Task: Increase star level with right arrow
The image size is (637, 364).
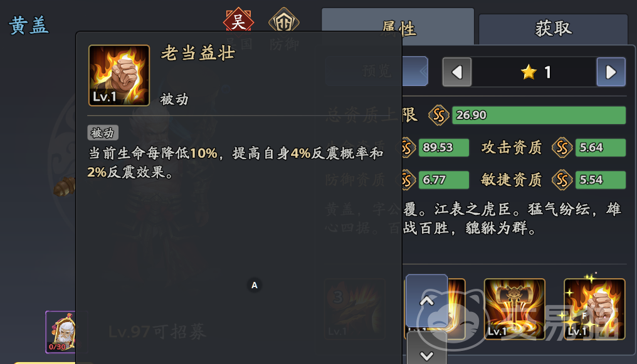Action: pos(611,72)
